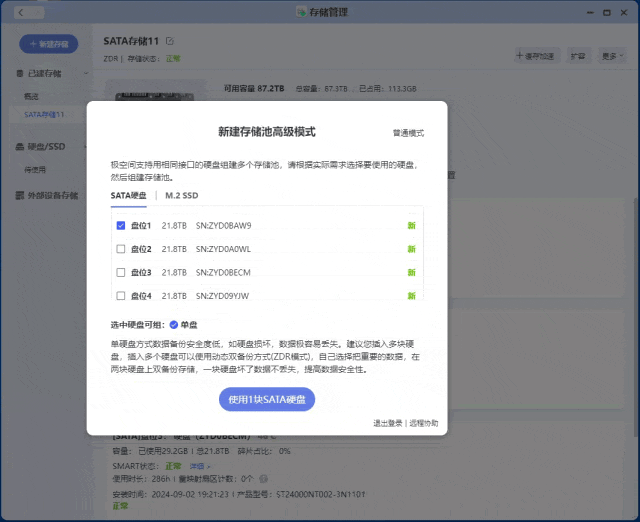The width and height of the screenshot is (640, 522).
Task: Select the 单盘 radio option
Action: point(174,324)
